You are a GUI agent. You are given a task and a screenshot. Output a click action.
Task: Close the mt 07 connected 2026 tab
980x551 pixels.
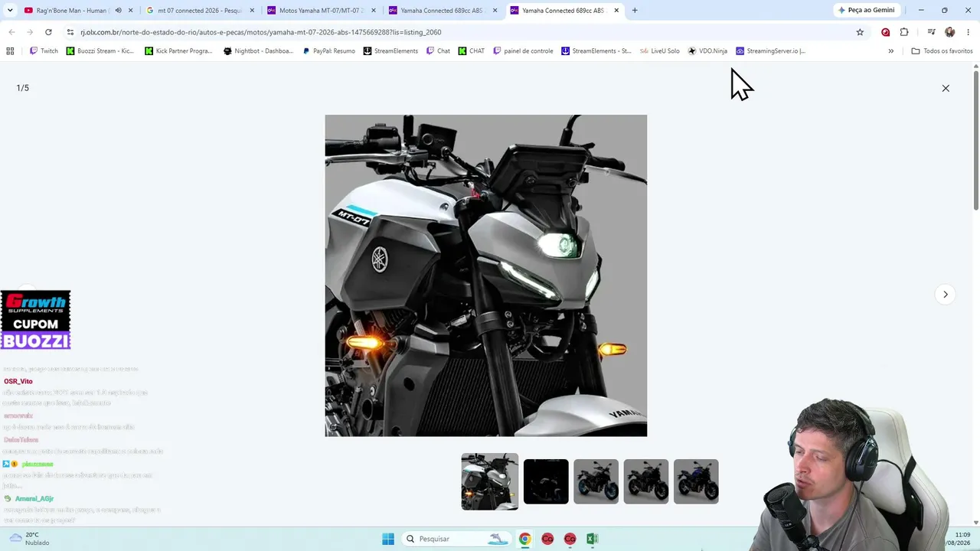coord(252,11)
